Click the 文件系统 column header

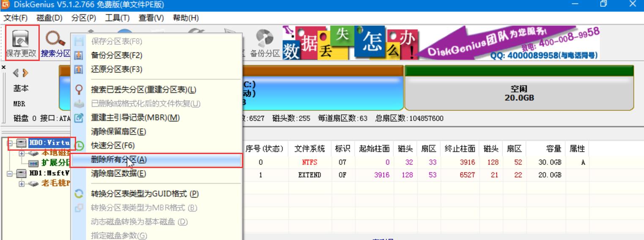click(x=310, y=149)
